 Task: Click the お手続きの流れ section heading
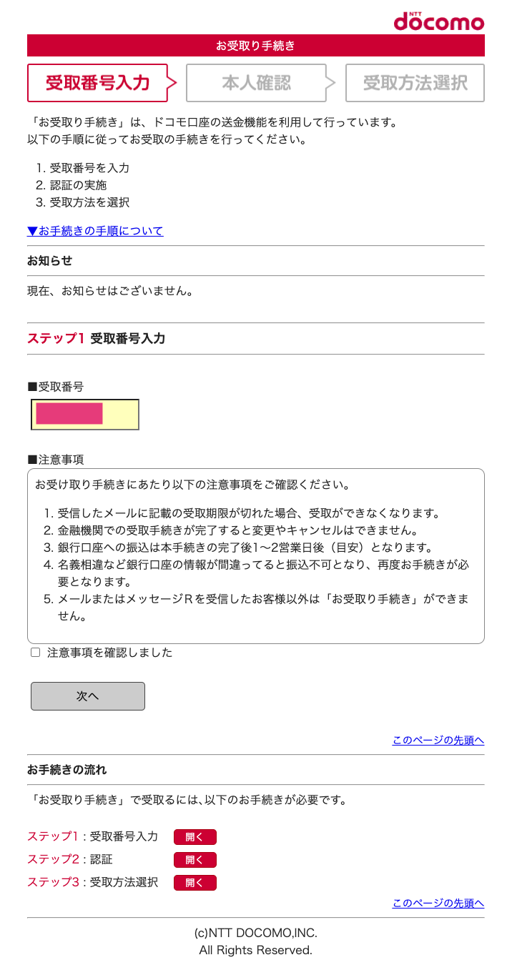coord(67,770)
